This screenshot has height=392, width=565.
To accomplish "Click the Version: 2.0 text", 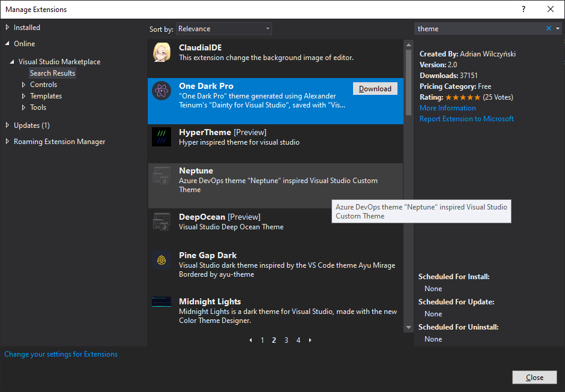I will (438, 65).
